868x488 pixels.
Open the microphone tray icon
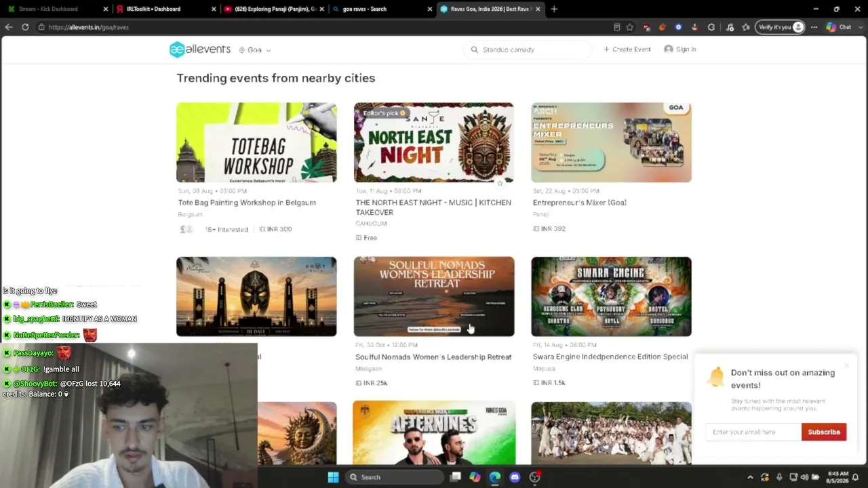click(x=779, y=477)
